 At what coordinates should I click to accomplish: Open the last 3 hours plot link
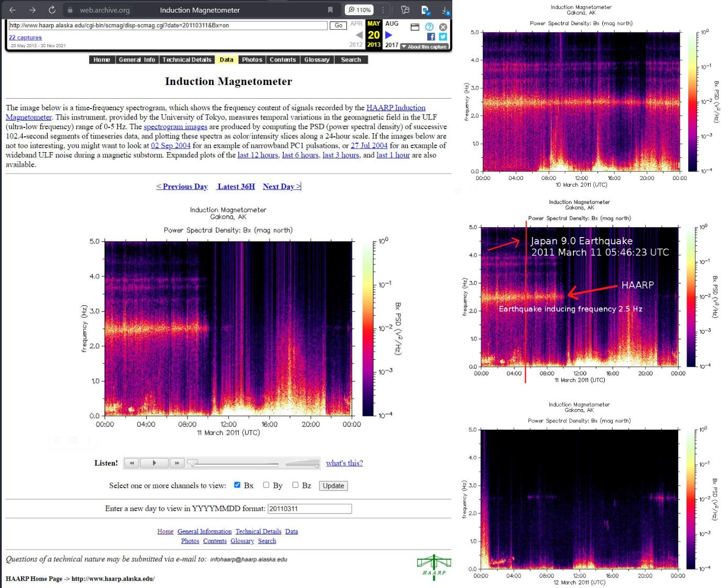341,155
